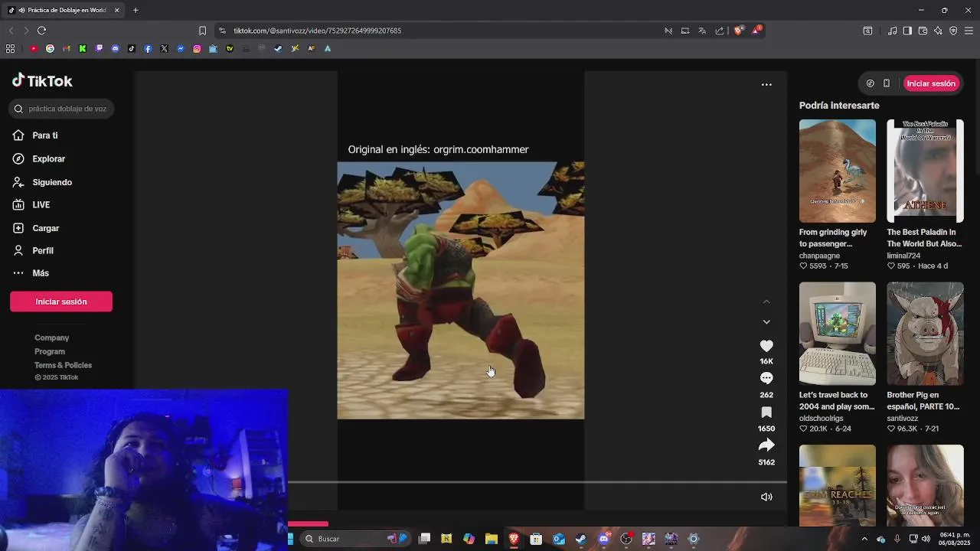
Task: Open the Leo AI sparkle icon
Action: tap(938, 31)
